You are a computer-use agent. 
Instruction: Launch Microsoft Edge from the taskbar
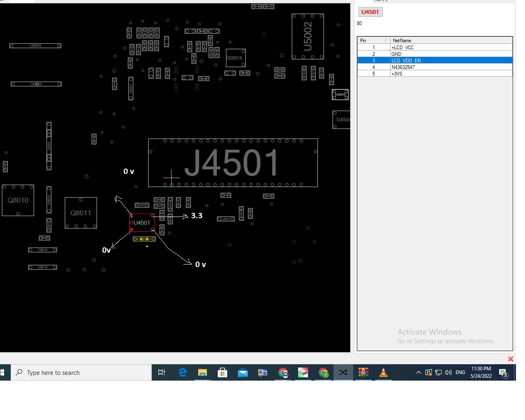183,372
